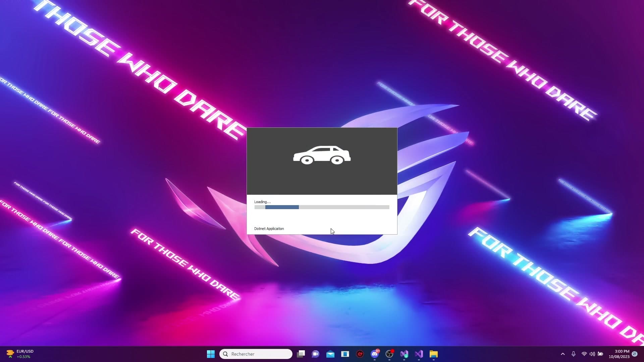Open the blue window app taskbar icon
644x362 pixels.
(345, 354)
